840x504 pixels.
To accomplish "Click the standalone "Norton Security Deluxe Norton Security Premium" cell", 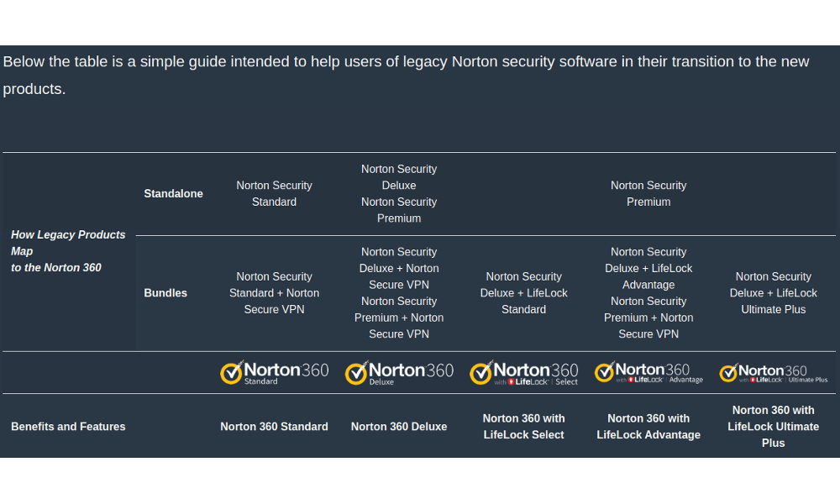I will coord(399,193).
